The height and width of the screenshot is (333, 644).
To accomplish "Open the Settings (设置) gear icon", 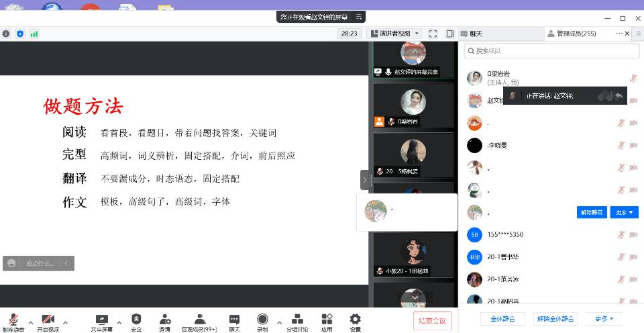I will point(355,320).
